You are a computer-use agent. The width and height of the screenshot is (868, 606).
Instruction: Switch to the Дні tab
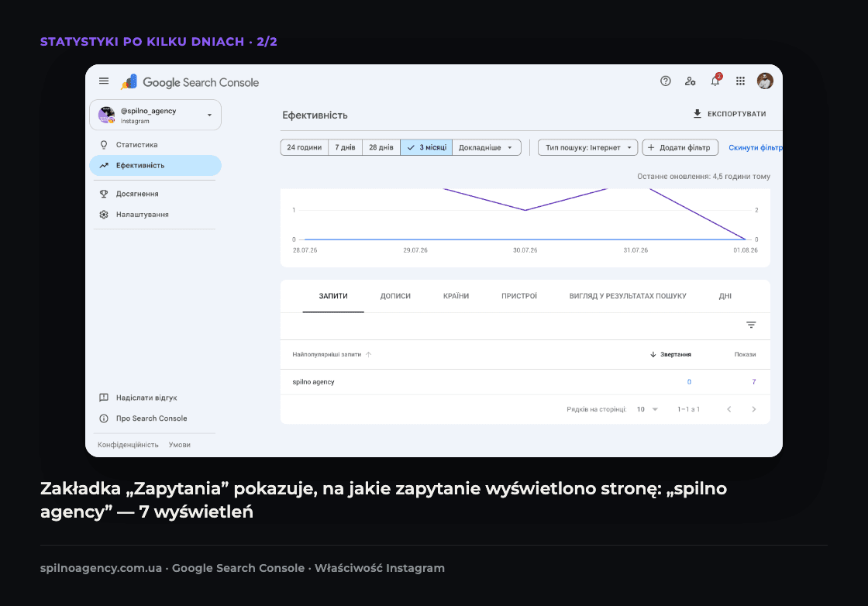click(x=725, y=296)
